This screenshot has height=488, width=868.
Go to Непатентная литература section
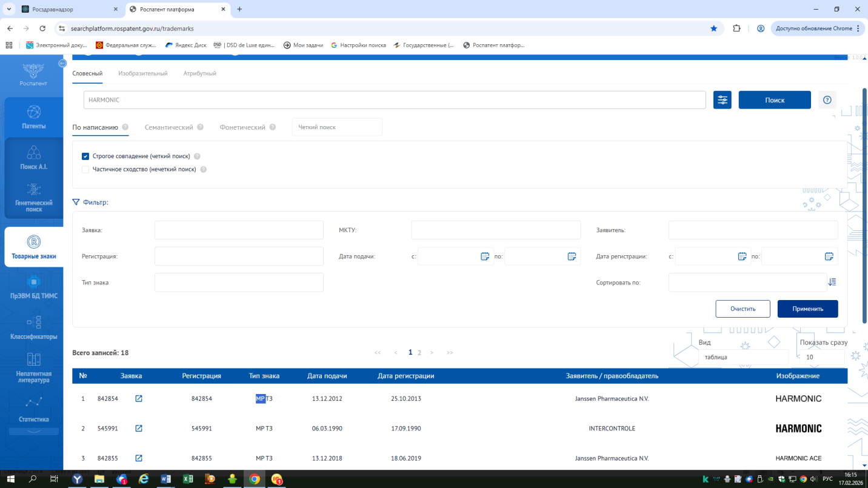(34, 369)
